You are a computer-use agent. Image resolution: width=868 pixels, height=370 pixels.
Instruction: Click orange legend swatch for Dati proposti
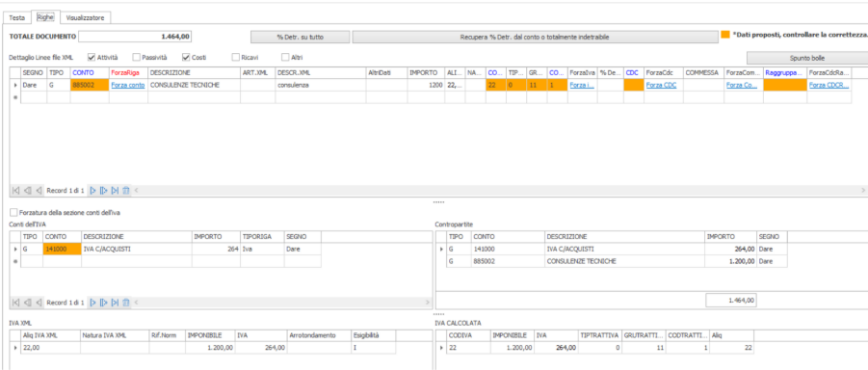[725, 35]
